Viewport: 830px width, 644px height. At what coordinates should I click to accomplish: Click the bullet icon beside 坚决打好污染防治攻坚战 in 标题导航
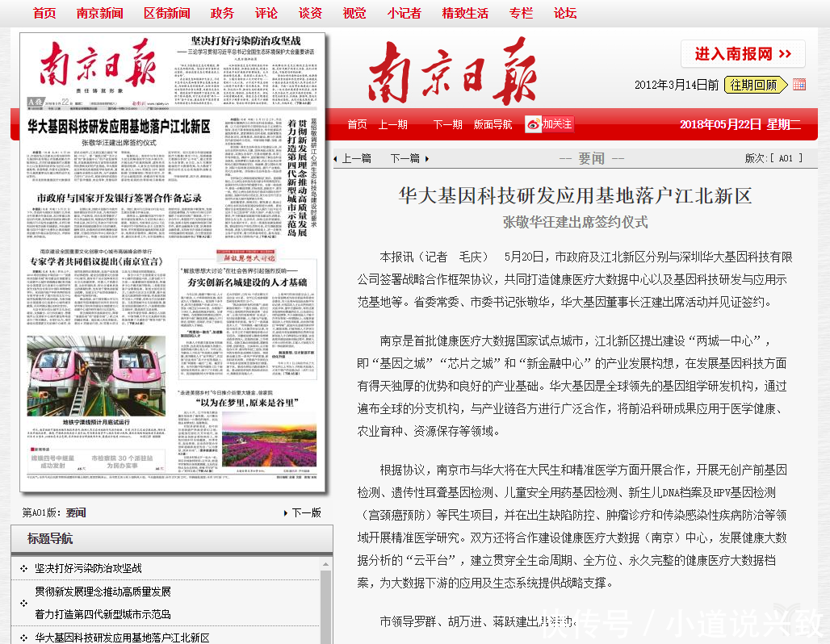tap(24, 568)
